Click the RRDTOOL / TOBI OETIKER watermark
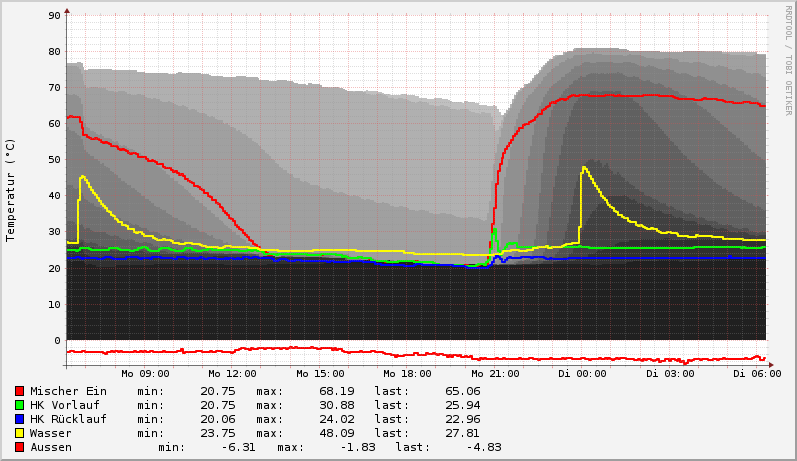 788,60
